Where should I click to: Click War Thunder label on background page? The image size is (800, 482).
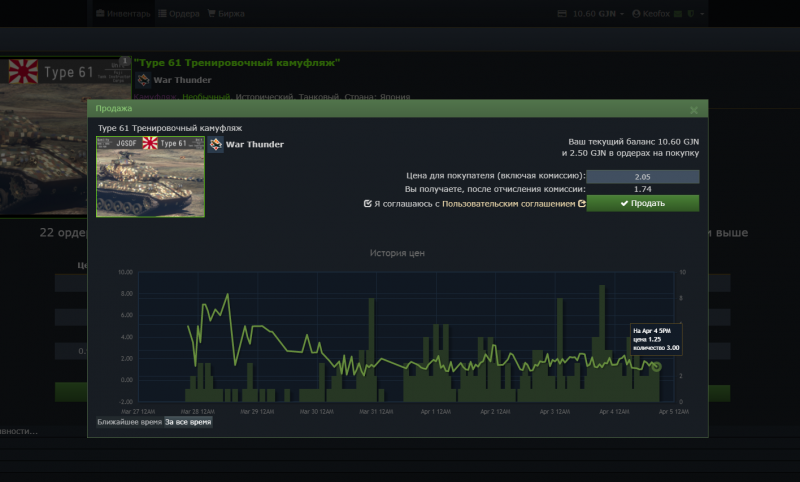point(182,80)
